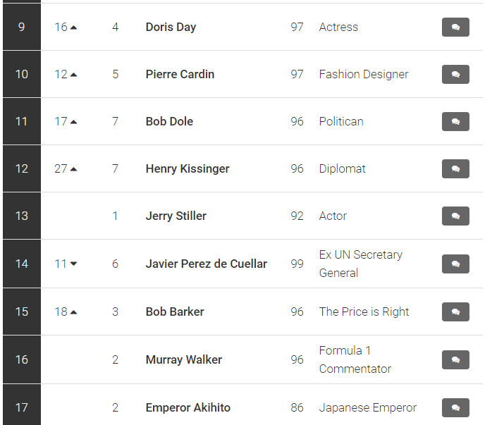Click the up arrow next to 27
The image size is (504, 425).
pyautogui.click(x=73, y=169)
